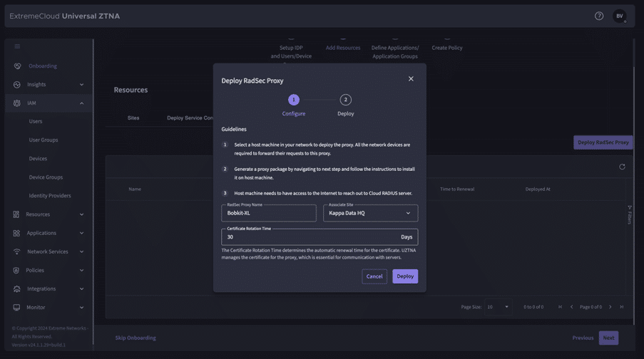Switch to the Sites tab

point(133,118)
